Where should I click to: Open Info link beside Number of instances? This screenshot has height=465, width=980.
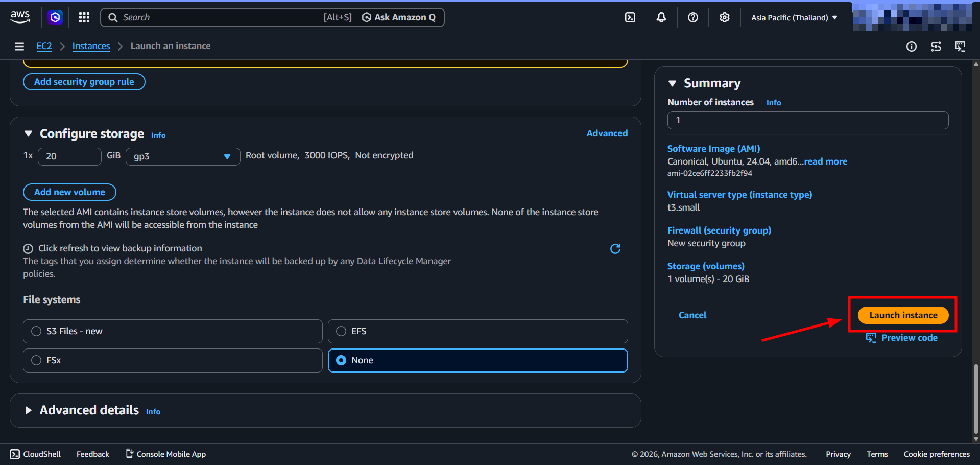tap(774, 103)
